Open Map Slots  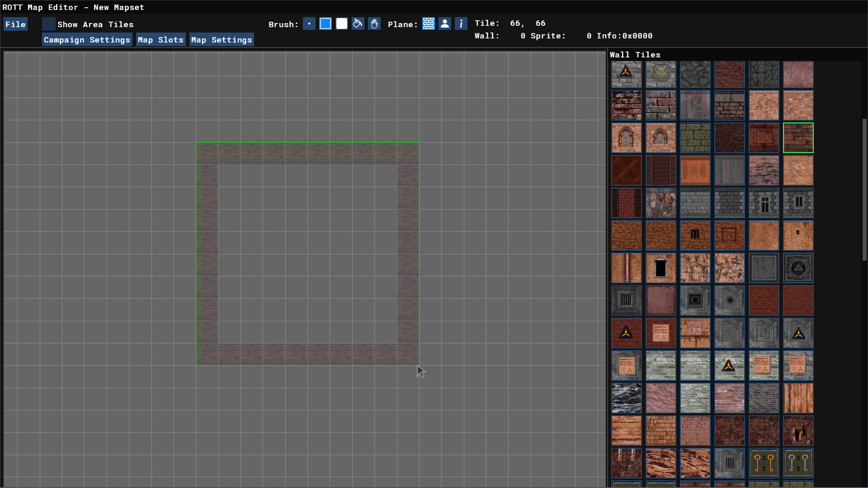[x=160, y=40]
